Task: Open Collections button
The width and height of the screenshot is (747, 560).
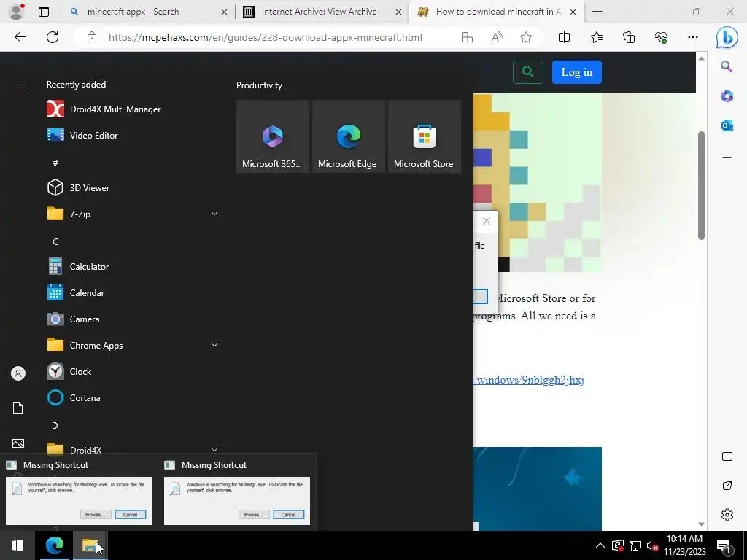Action: (629, 37)
